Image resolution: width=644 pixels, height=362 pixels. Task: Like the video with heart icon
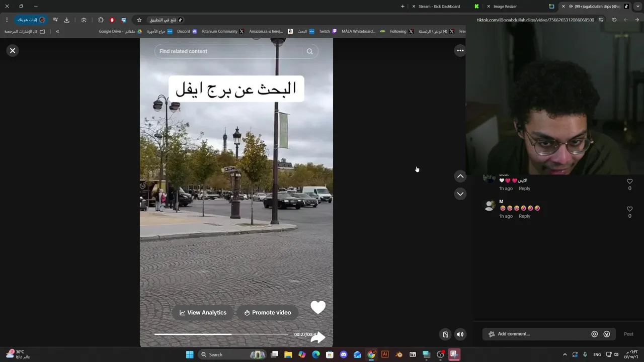318,307
